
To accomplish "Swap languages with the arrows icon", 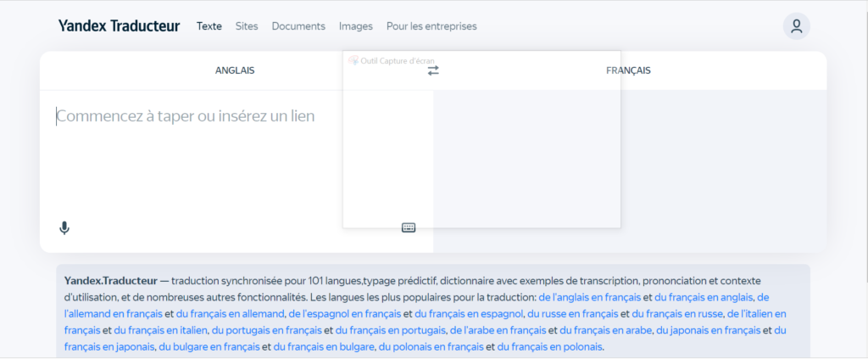I will (x=433, y=70).
